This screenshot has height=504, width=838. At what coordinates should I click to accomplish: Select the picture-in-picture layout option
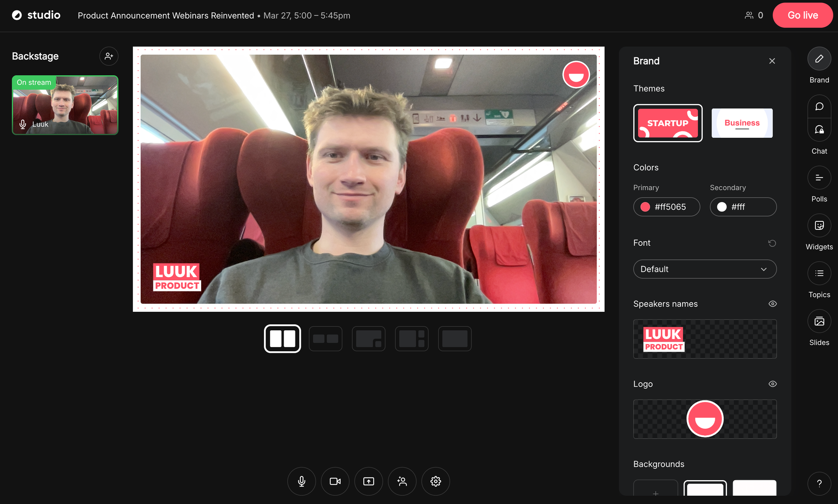(368, 339)
